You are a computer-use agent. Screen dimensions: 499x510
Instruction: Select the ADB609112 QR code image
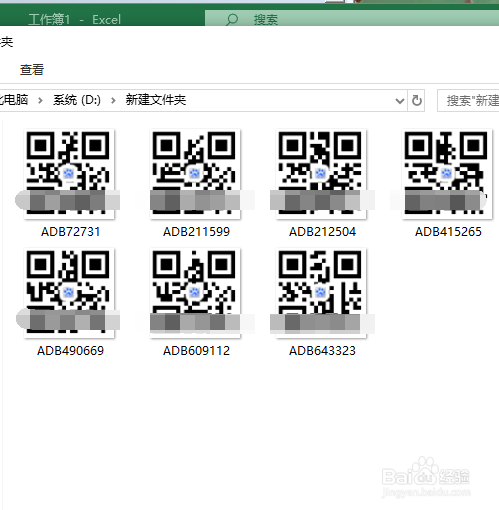[195, 293]
